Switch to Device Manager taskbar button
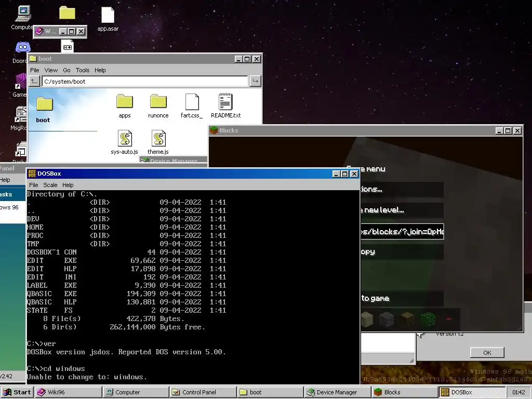 337,392
